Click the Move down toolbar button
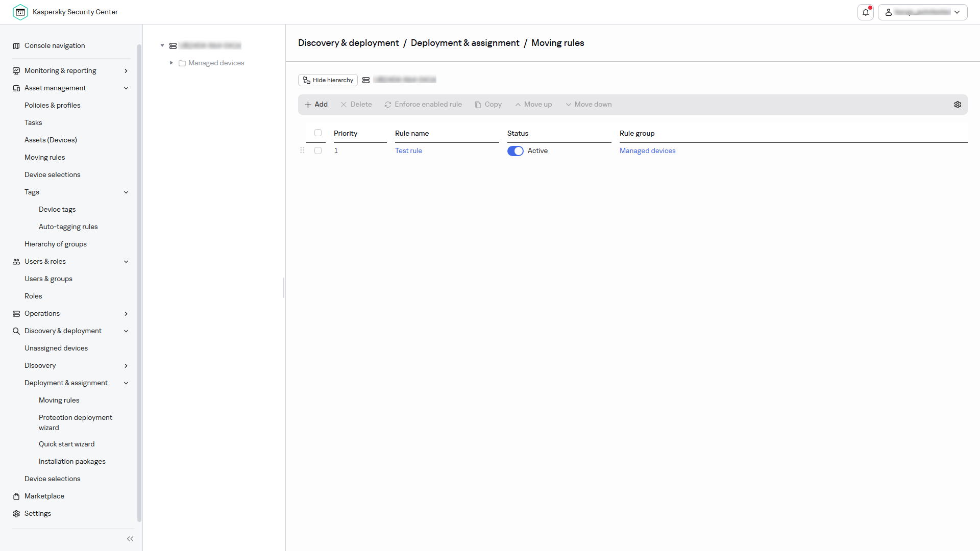Viewport: 980px width, 551px height. [589, 105]
